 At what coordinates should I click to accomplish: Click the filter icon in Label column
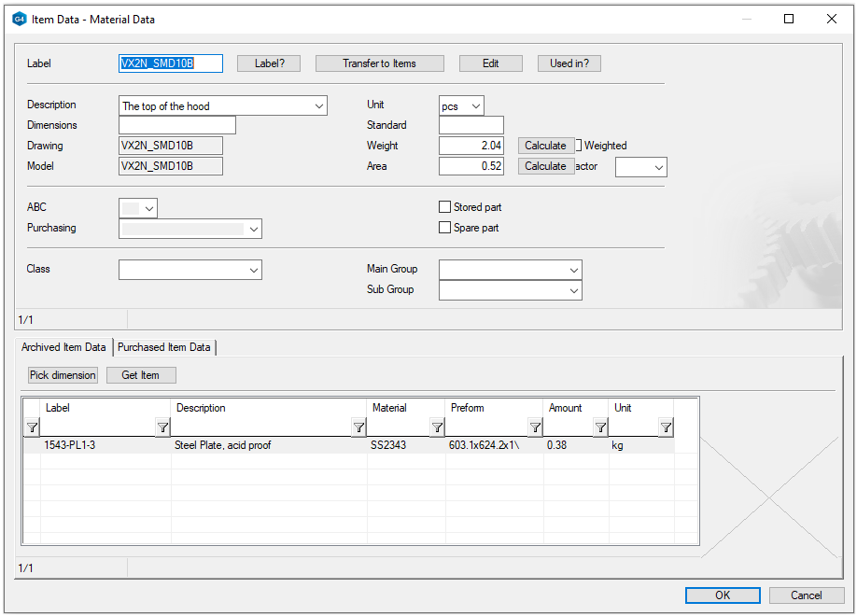162,427
